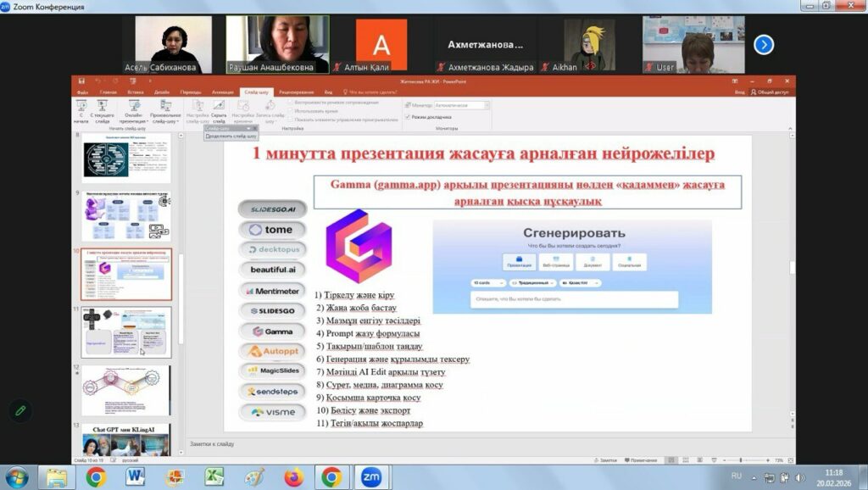
Task: Click the green annotation pencil icon
Action: pos(20,410)
